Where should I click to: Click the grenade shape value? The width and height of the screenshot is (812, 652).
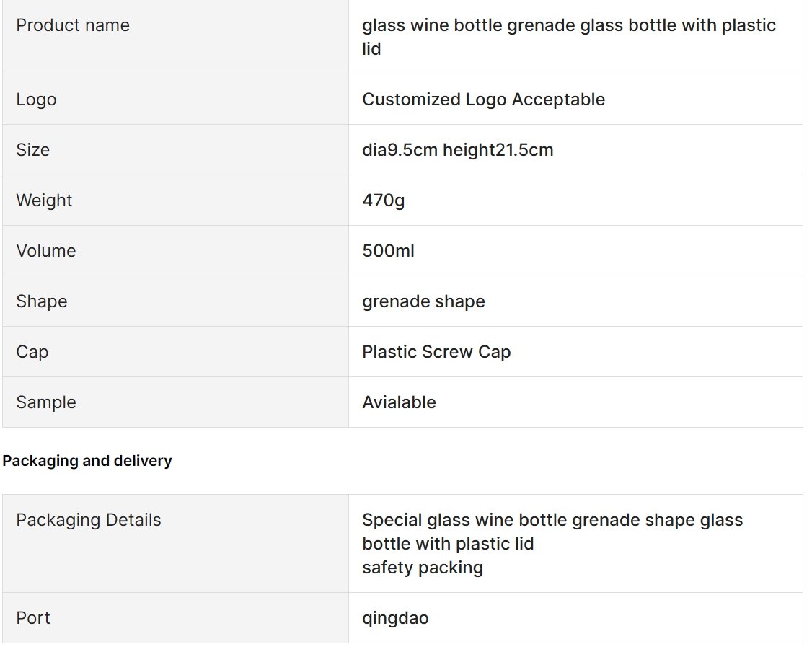click(423, 301)
